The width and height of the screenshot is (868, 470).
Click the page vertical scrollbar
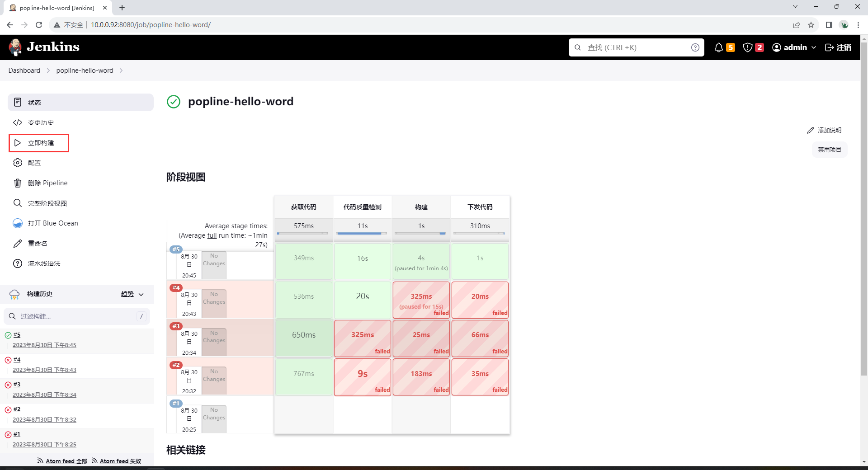click(864, 208)
